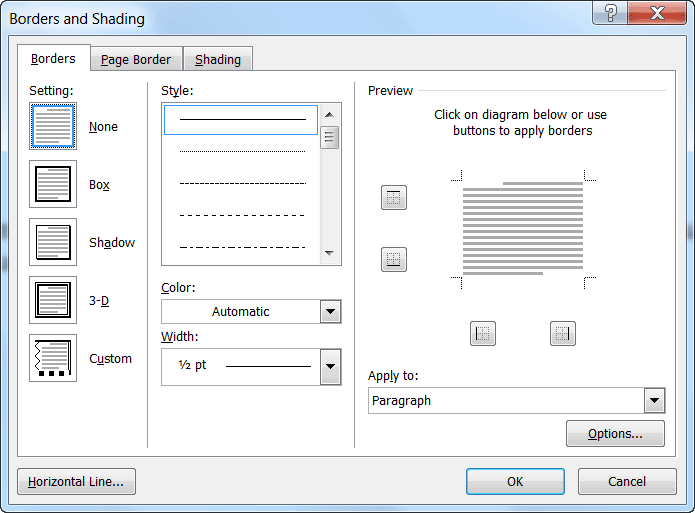Click the Cancel button
This screenshot has width=695, height=513.
click(x=627, y=482)
